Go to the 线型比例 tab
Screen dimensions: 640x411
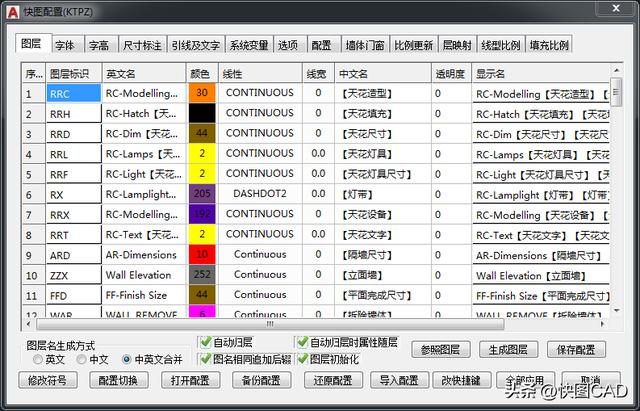pos(500,45)
